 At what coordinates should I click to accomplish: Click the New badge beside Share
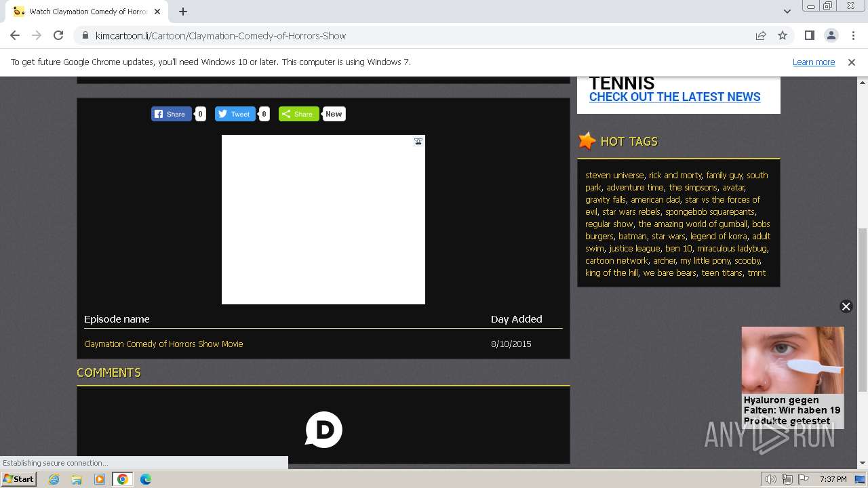tap(334, 114)
